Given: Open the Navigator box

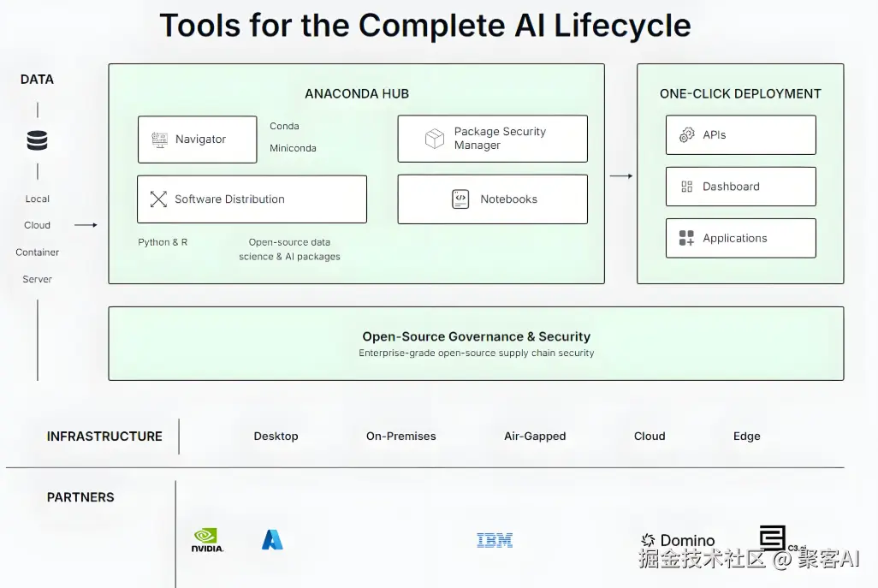Looking at the screenshot, I should click(197, 140).
